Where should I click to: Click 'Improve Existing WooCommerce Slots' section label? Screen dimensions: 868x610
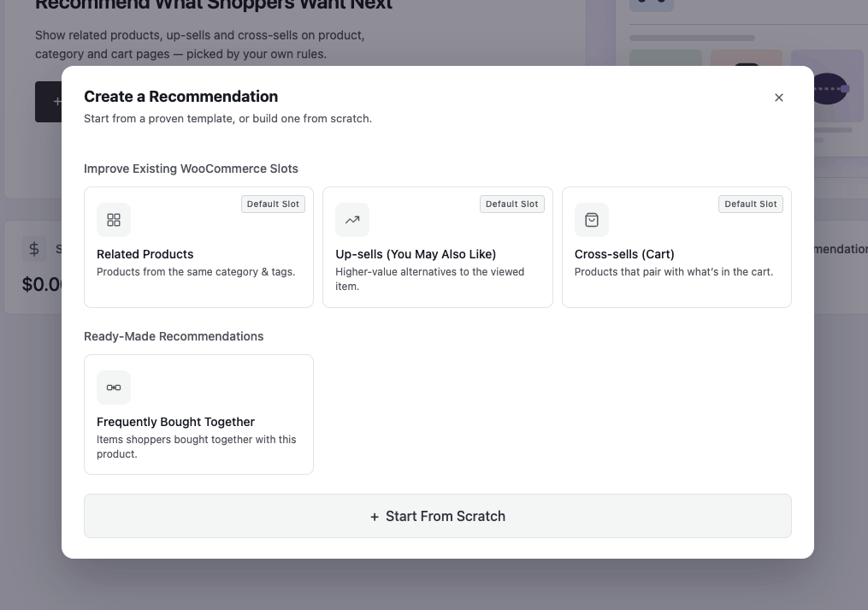click(191, 169)
